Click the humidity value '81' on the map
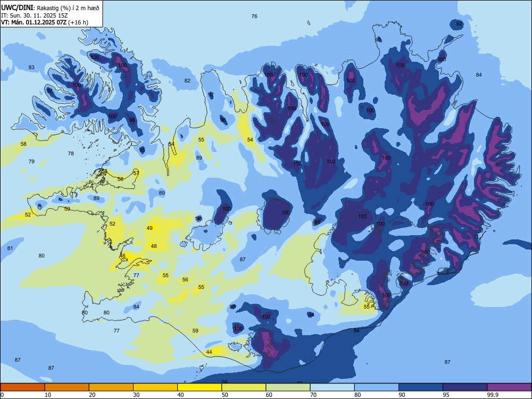 [10, 248]
